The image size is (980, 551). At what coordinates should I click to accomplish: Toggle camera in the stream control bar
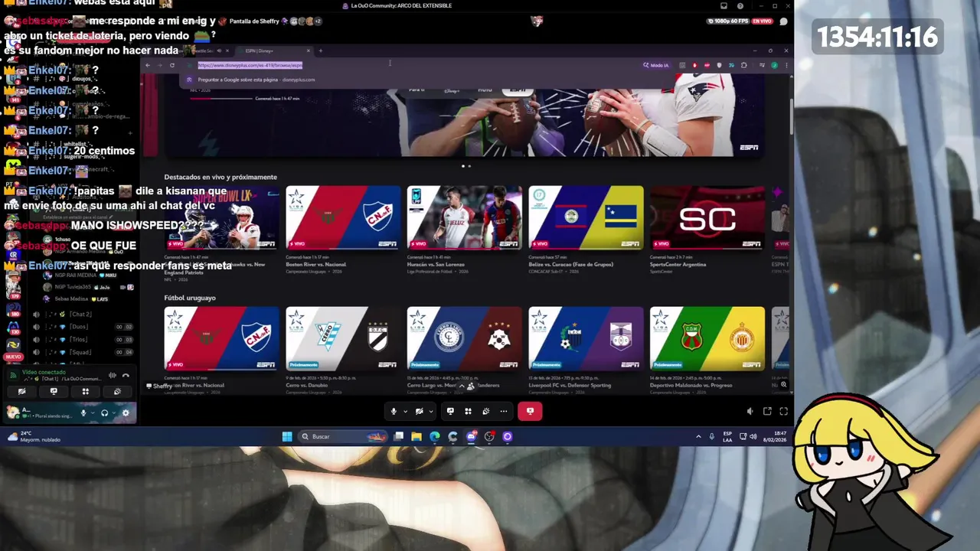point(419,411)
